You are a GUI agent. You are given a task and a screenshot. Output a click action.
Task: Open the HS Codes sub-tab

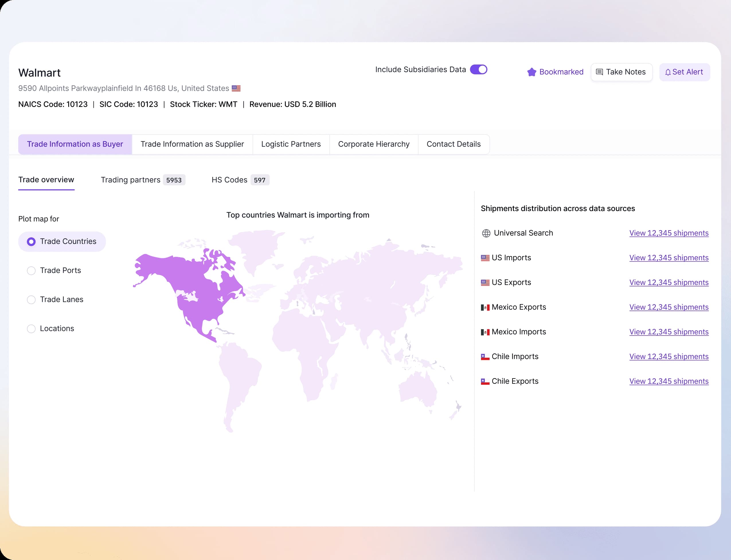point(229,180)
